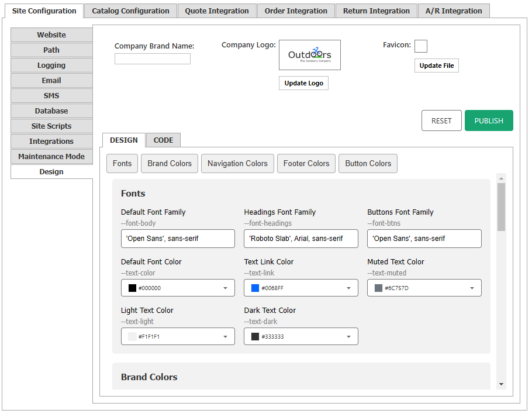Click the scrollbar up arrow

point(501,178)
